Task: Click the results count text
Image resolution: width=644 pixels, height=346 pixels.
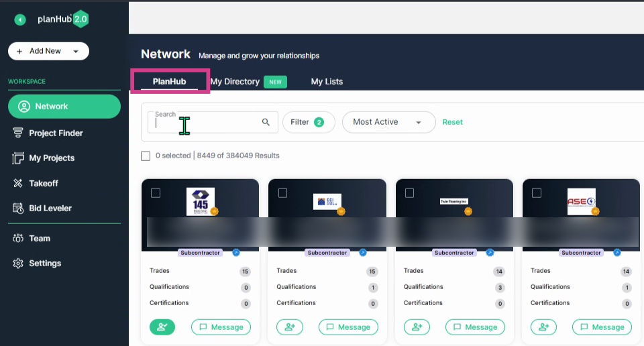Action: tap(238, 156)
